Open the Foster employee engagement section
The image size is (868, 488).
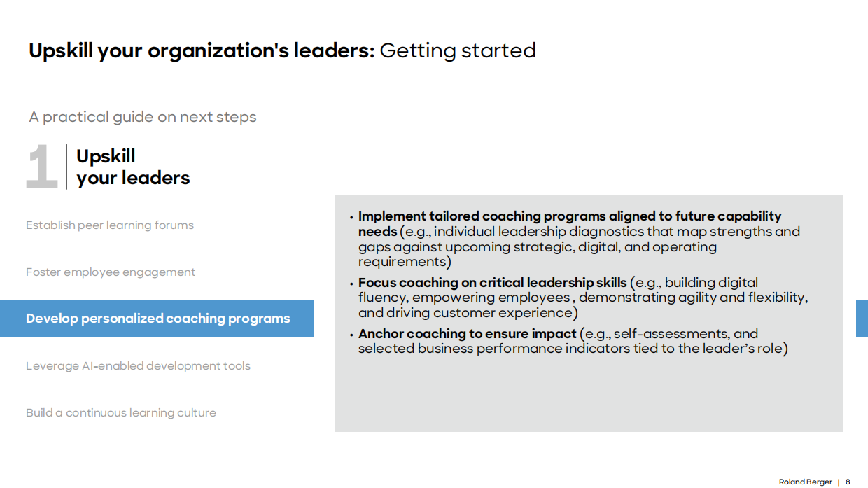click(x=111, y=272)
